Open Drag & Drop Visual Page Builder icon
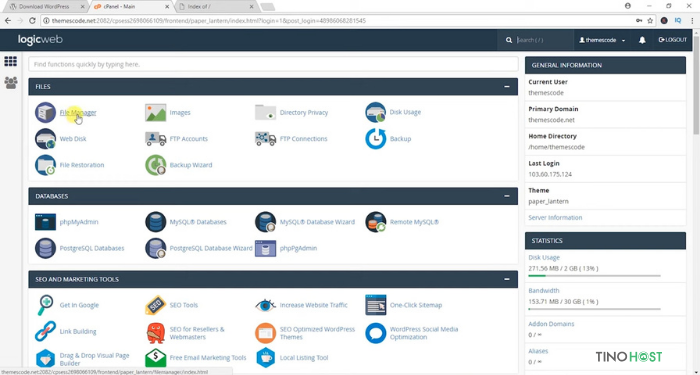The image size is (700, 375). tap(46, 358)
